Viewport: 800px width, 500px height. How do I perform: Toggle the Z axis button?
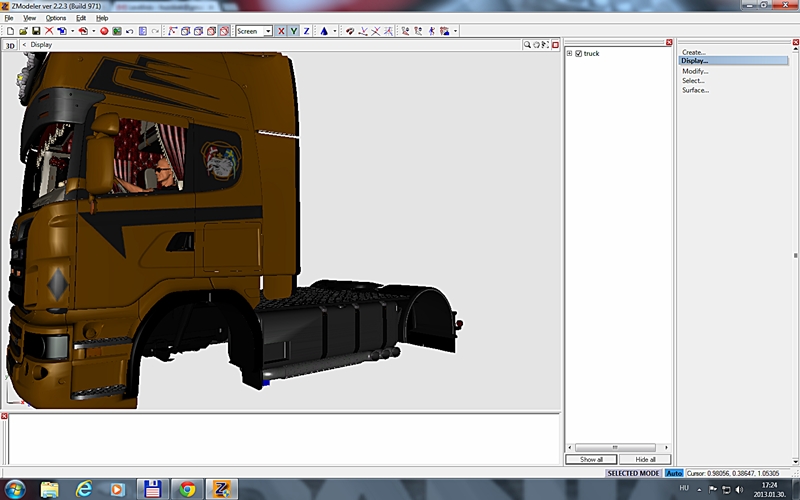point(306,31)
